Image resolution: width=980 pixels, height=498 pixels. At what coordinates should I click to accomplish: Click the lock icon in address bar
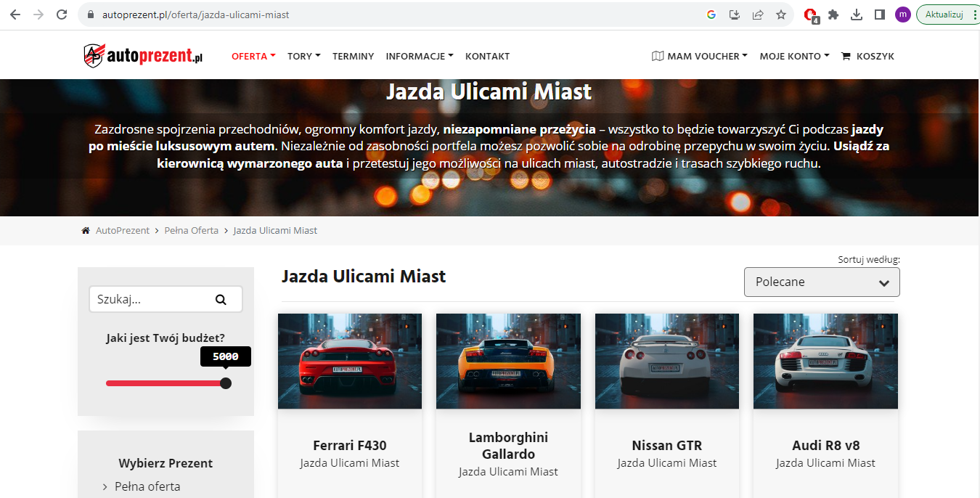click(x=91, y=15)
